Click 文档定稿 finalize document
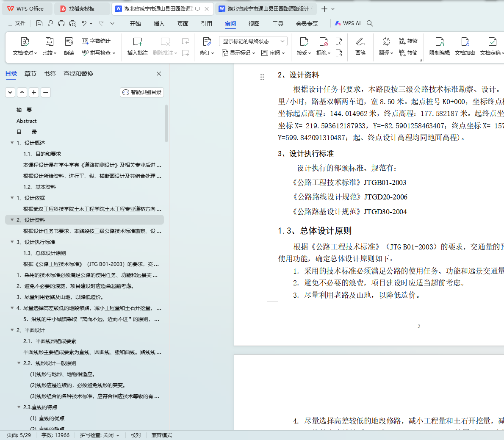Viewport: 504px width, 440px height. point(491,46)
